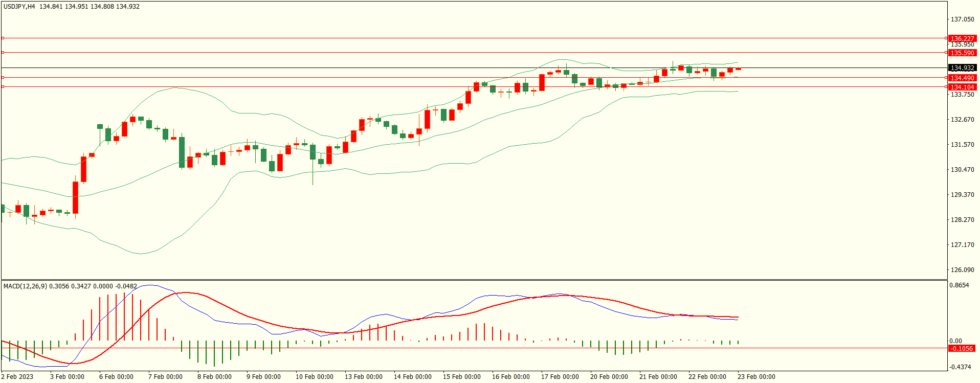Image resolution: width=980 pixels, height=383 pixels.
Task: Click the 136.227 red price level label
Action: [962, 38]
